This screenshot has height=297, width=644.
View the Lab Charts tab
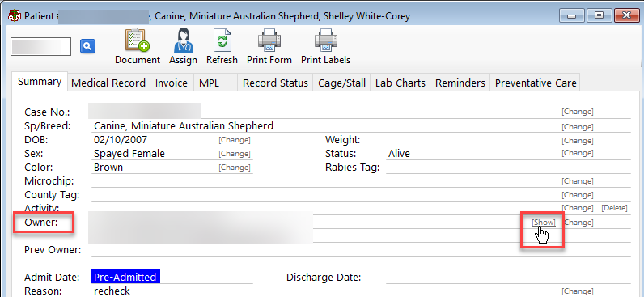click(400, 83)
